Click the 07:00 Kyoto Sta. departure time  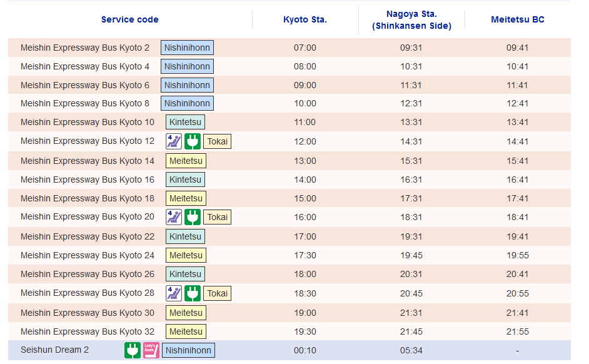click(x=305, y=48)
